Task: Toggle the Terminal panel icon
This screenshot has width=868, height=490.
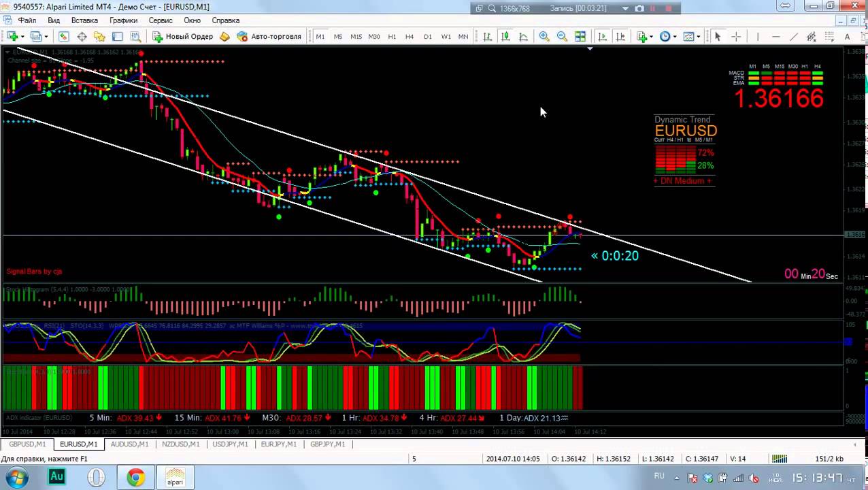Action: click(117, 36)
